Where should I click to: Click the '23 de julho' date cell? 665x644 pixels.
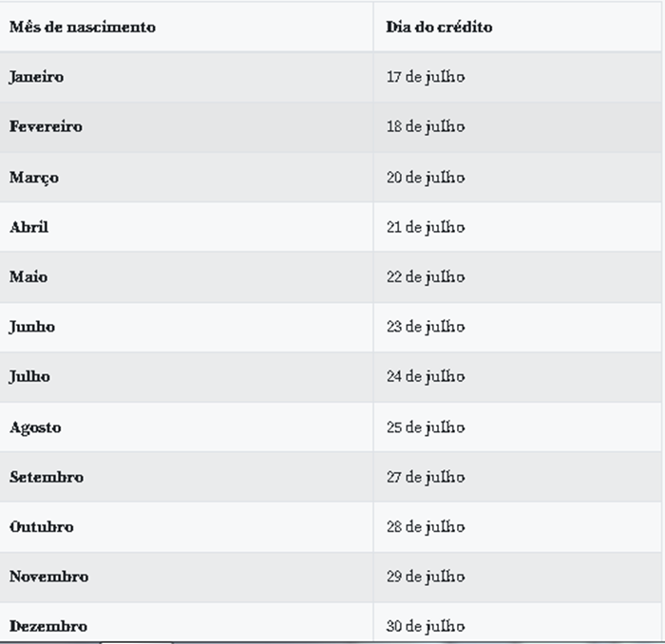point(426,327)
